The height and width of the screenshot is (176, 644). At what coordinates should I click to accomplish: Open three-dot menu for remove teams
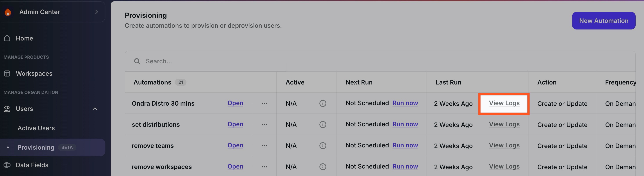(x=264, y=146)
